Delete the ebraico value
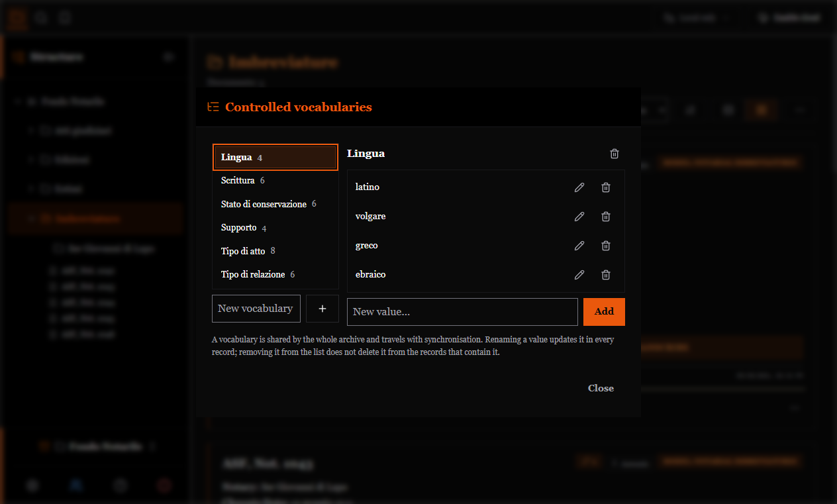837x504 pixels. pyautogui.click(x=606, y=275)
